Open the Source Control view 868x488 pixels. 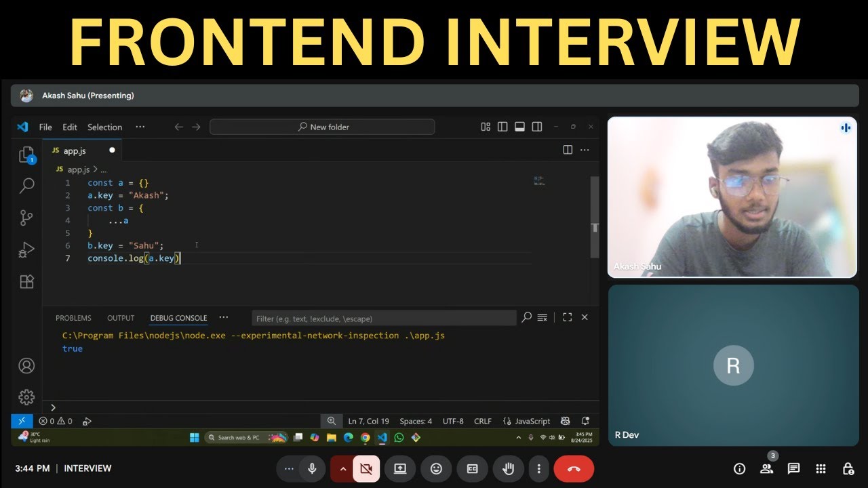point(26,218)
